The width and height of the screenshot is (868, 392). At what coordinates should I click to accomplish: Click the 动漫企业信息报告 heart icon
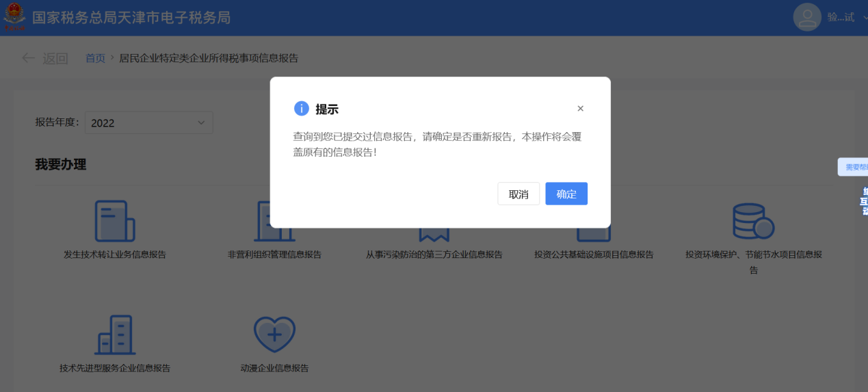[x=274, y=335]
